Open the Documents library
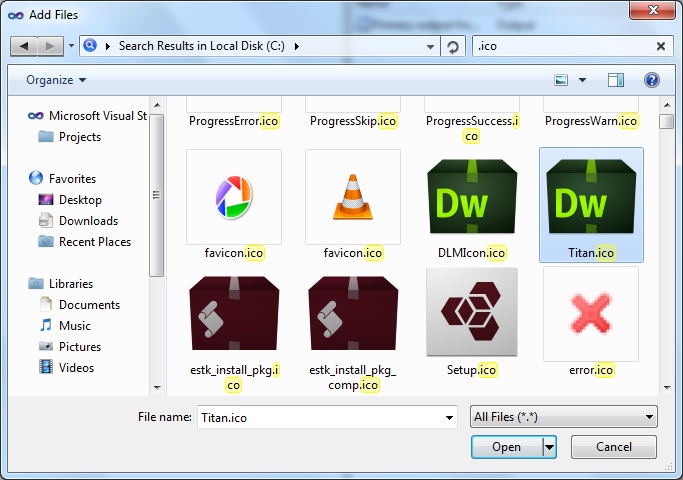 pyautogui.click(x=79, y=304)
